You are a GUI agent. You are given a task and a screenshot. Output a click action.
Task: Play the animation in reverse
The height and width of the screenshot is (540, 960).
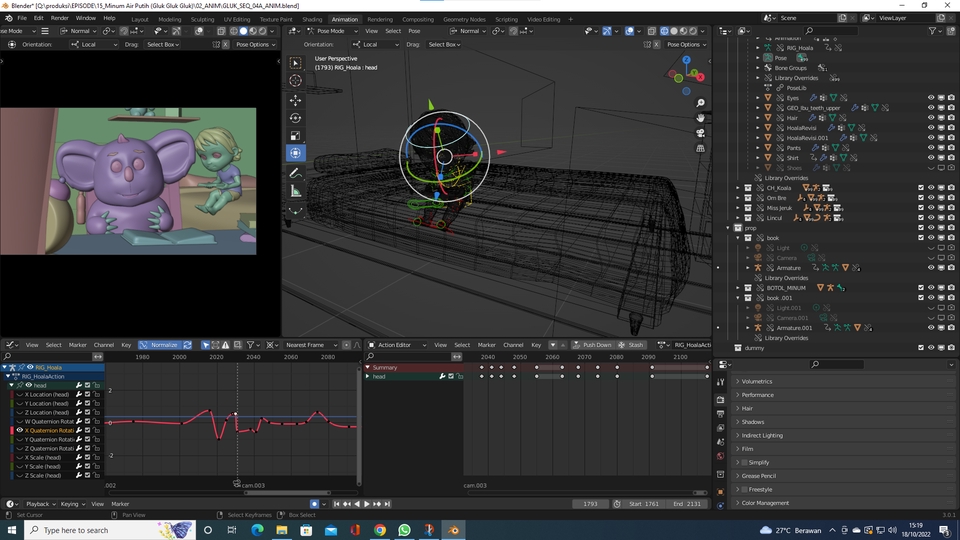pyautogui.click(x=357, y=504)
